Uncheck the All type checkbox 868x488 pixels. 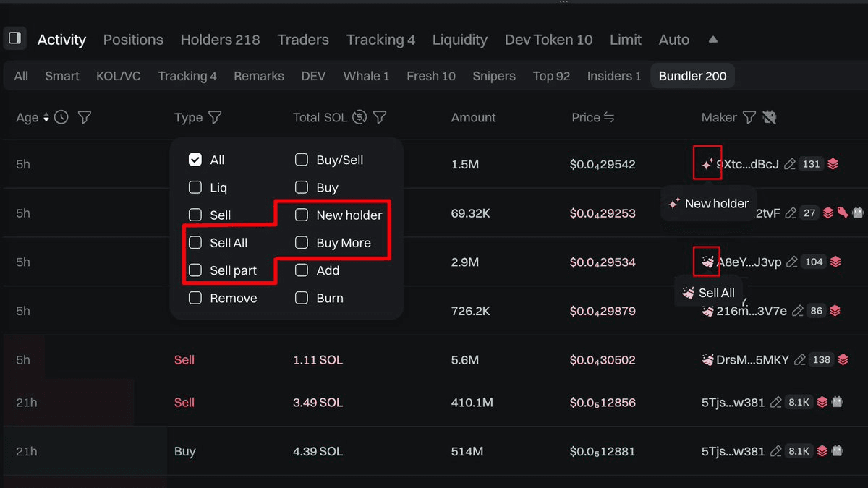(x=195, y=160)
